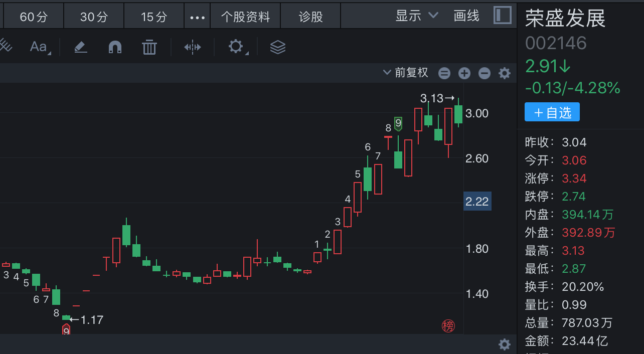Select the eraser drawing tool
This screenshot has width=644, height=354.
point(81,47)
